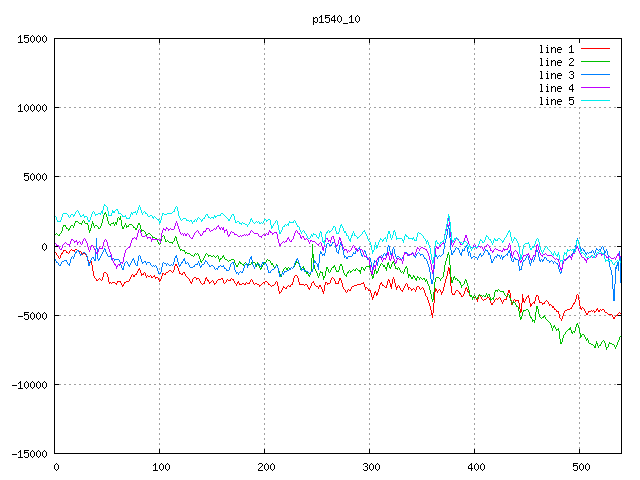Select the 'line 5' legend label
This screenshot has height=480, width=640.
tap(556, 101)
